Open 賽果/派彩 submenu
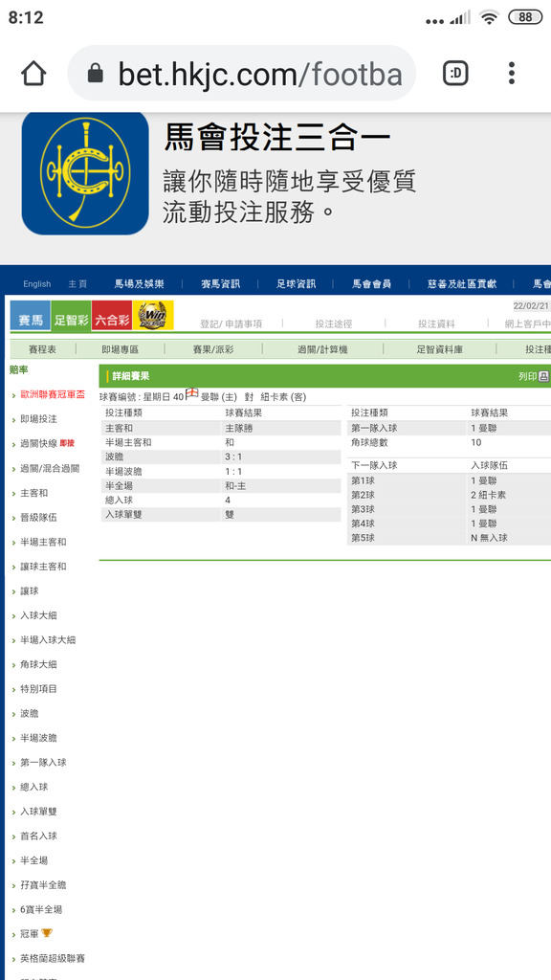This screenshot has height=980, width=551. tap(213, 349)
